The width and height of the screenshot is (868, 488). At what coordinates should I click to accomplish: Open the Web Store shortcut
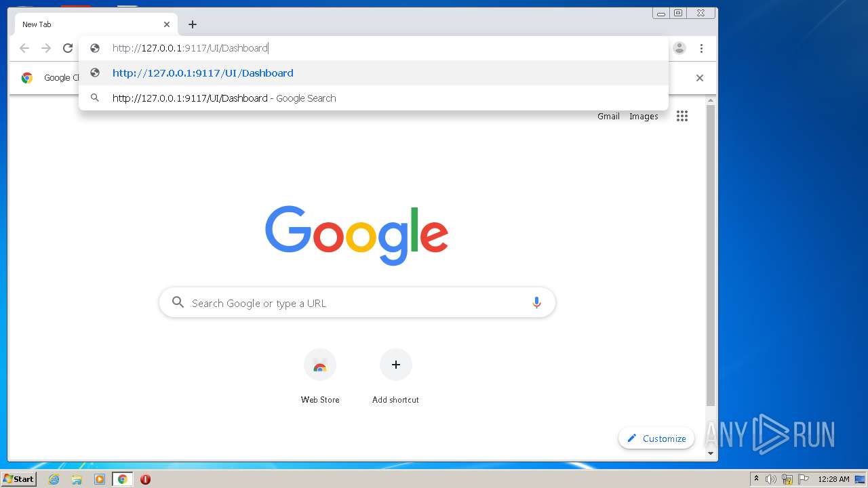point(320,377)
